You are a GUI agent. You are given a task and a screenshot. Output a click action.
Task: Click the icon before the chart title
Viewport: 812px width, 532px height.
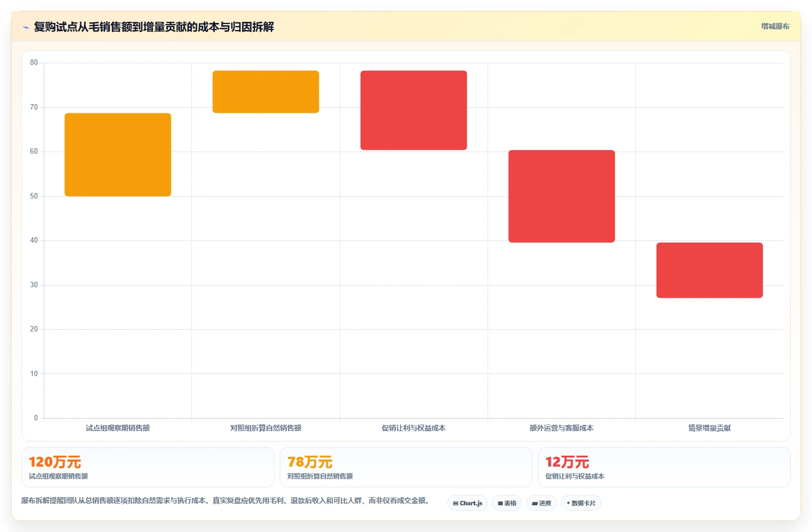pos(26,27)
